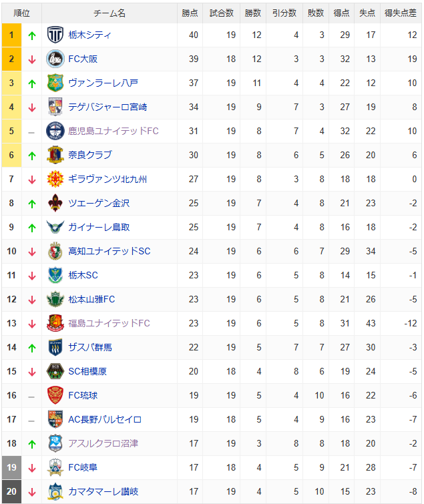Click the gray rank 19 position cell
424x504 pixels.
click(x=11, y=467)
